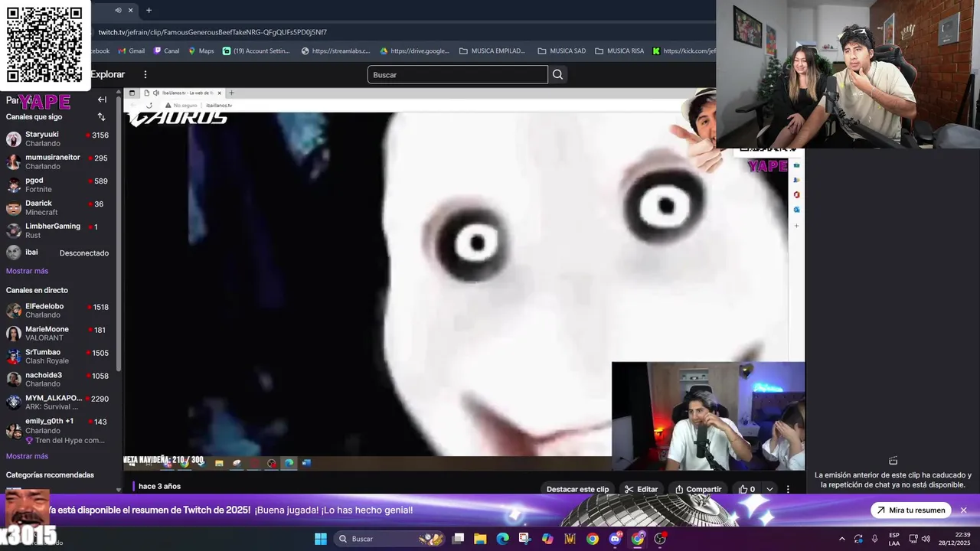
Task: Sort followed channels with the arrows icon
Action: click(x=101, y=117)
